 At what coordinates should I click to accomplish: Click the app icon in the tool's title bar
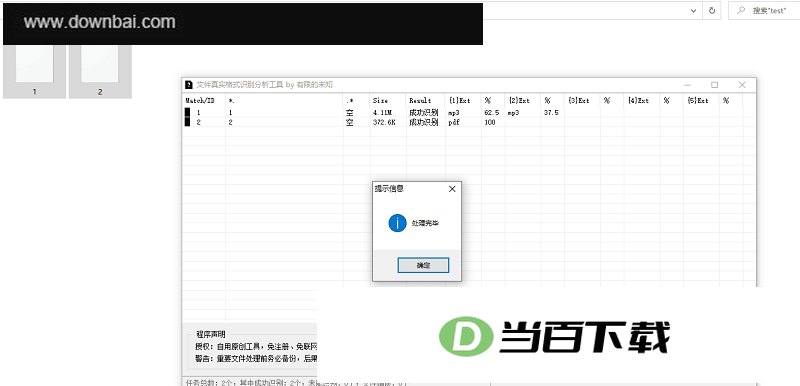point(188,85)
